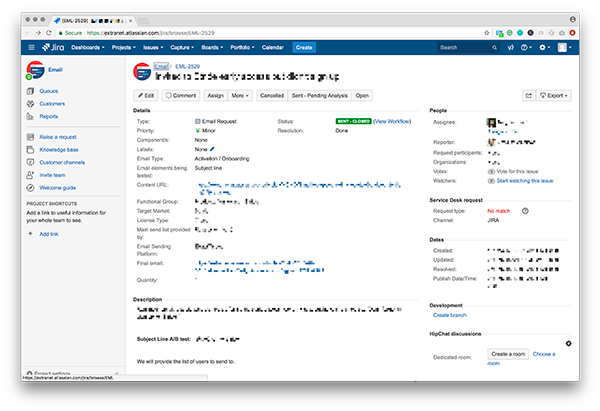Open the Issues dropdown menu
Viewport: 600px width, 411px height.
pos(153,47)
